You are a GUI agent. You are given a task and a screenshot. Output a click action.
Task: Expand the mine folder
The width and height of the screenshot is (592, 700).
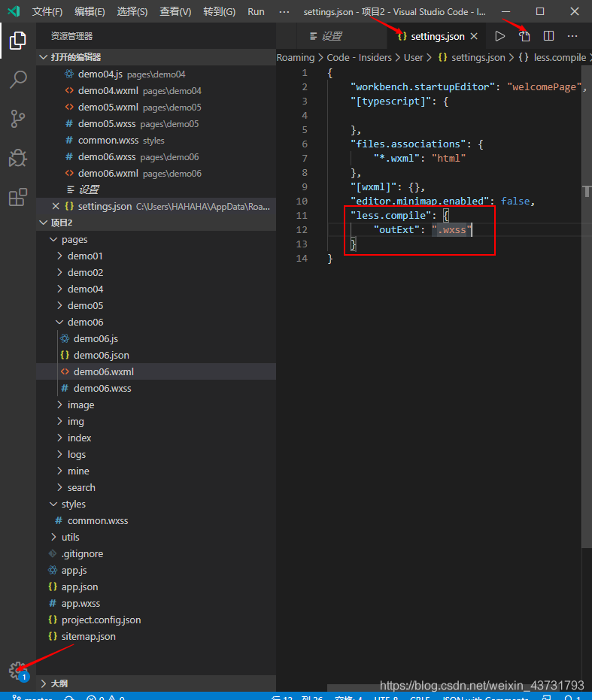(156, 471)
